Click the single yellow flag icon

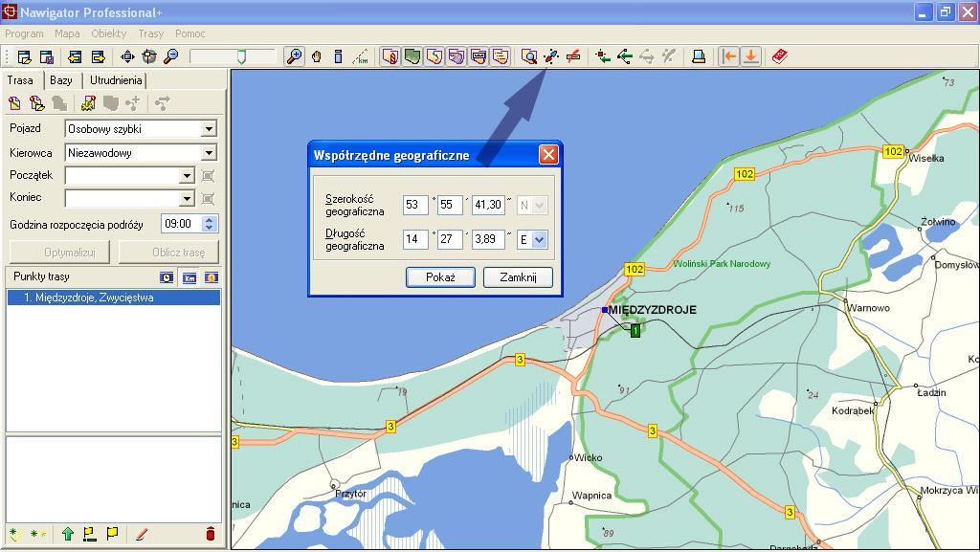click(113, 534)
